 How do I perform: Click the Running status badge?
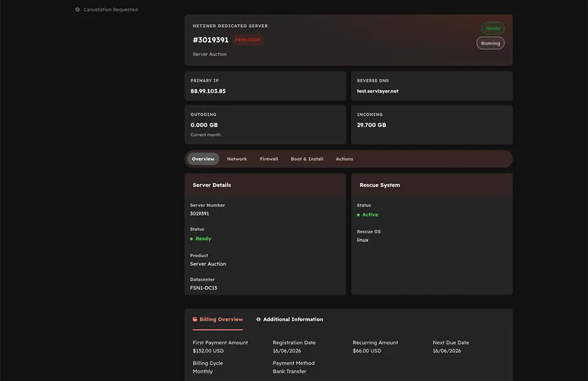(490, 43)
